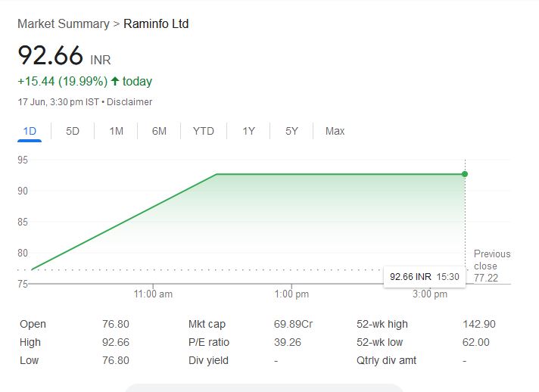This screenshot has height=392, width=539.
Task: View the 1Y chart tab
Action: pyautogui.click(x=248, y=131)
